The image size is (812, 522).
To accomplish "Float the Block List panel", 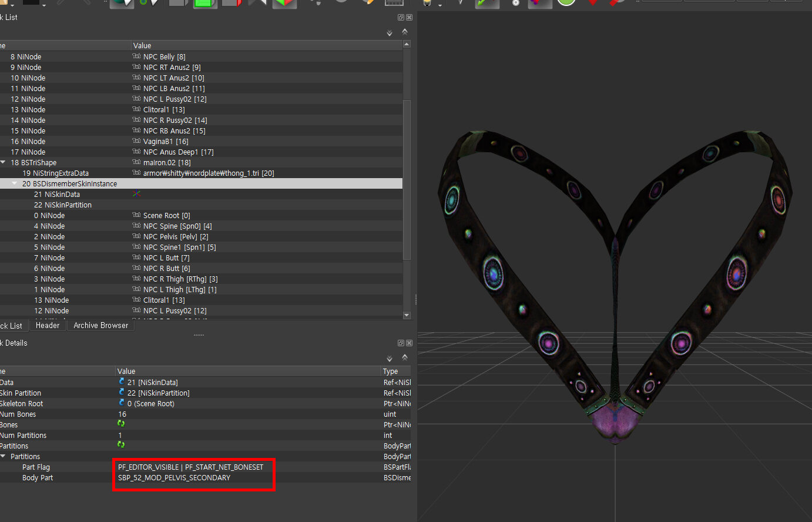I will (x=401, y=18).
